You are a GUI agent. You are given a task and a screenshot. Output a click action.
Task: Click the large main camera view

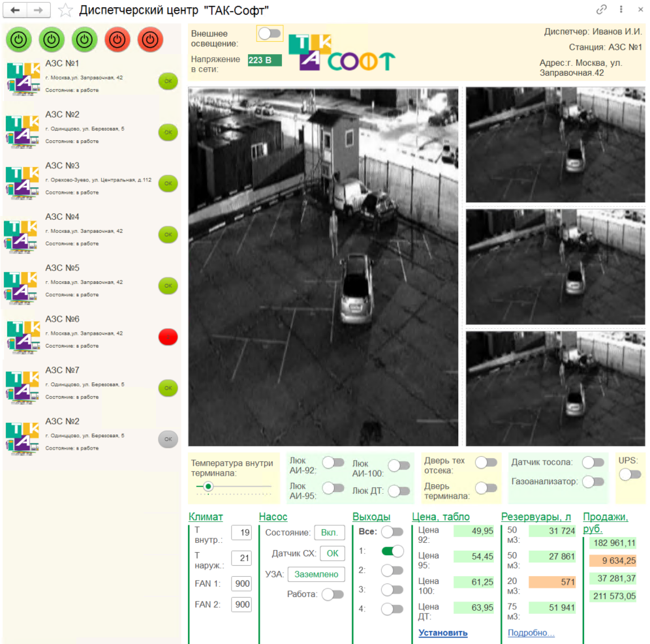click(323, 266)
